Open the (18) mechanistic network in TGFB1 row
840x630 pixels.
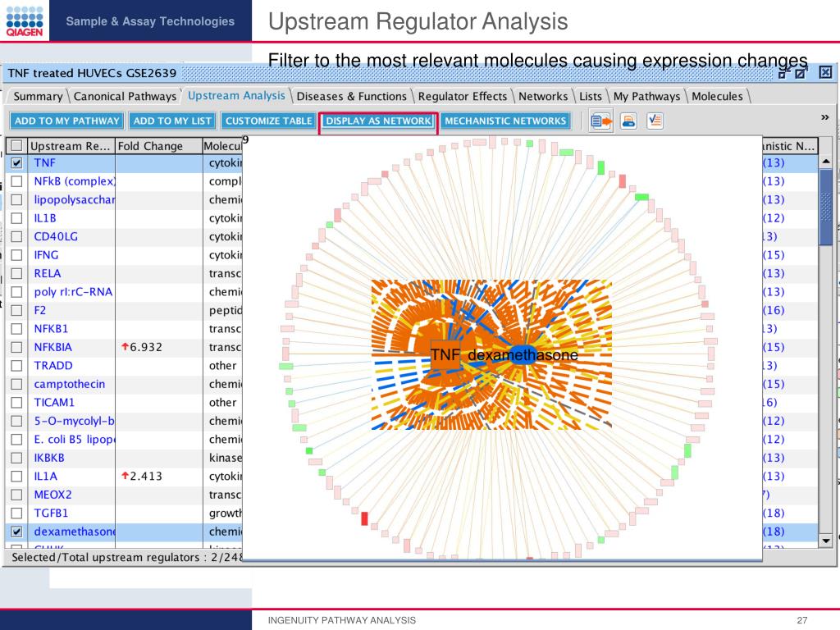coord(774,514)
